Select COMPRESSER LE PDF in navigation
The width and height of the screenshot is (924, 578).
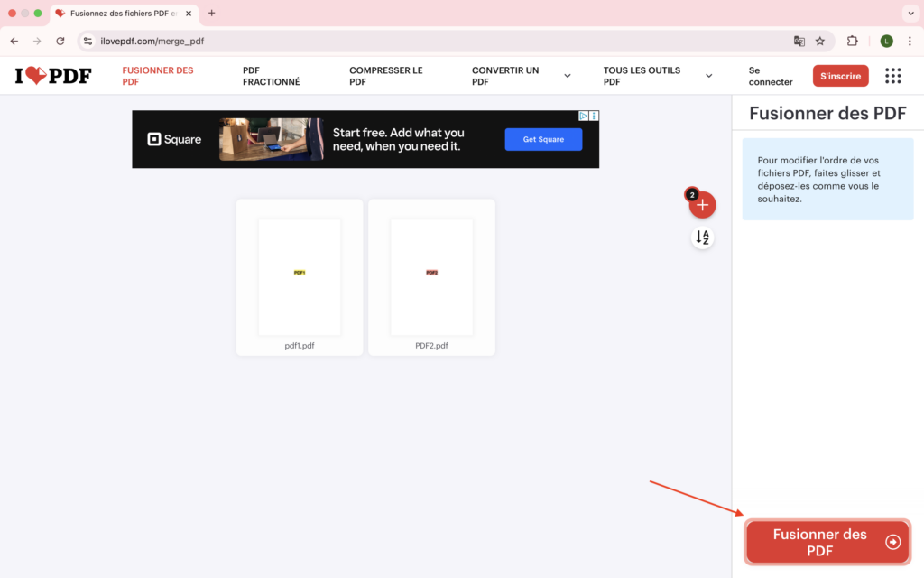385,76
